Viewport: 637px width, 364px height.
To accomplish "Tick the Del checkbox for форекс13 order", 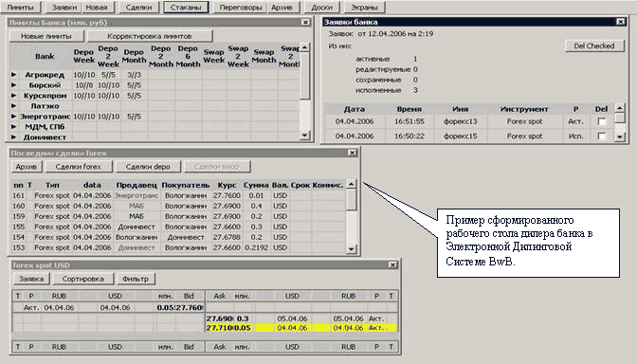I will (602, 121).
